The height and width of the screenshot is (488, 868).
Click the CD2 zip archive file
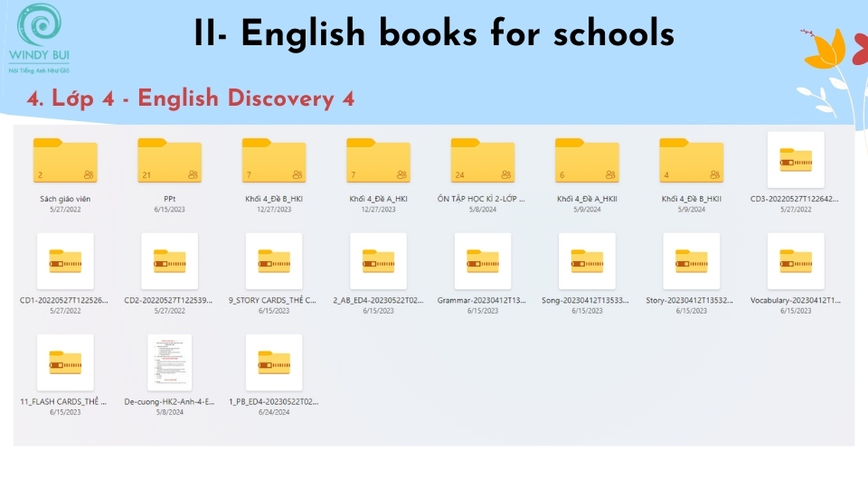[x=169, y=261]
